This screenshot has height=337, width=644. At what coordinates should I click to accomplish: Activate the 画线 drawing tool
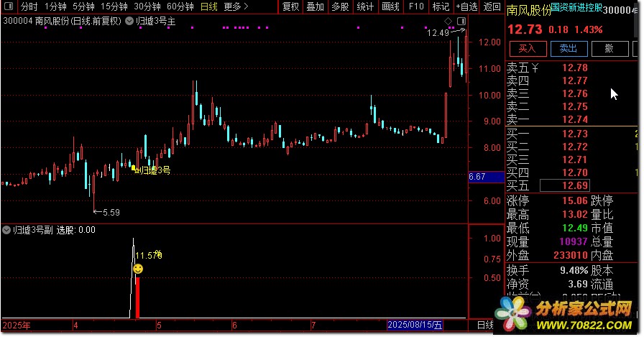point(390,6)
